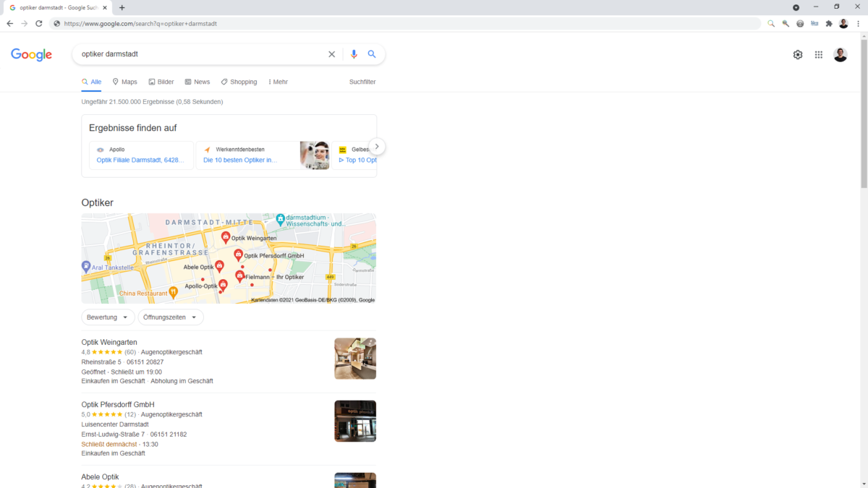Click the Aral Tankstelle map marker
The width and height of the screenshot is (868, 488).
pos(86,267)
